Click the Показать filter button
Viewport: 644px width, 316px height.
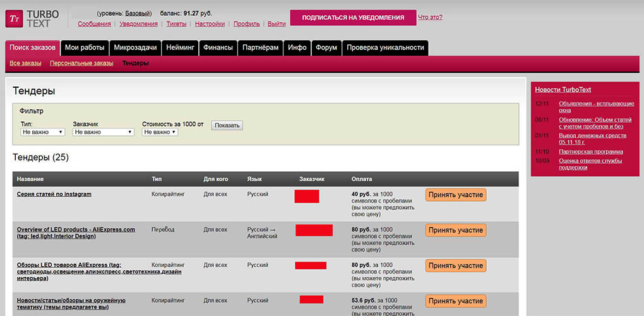pyautogui.click(x=227, y=125)
